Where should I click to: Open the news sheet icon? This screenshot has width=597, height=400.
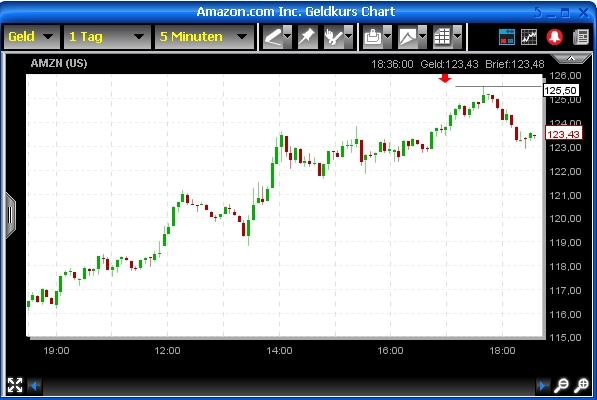pos(581,37)
